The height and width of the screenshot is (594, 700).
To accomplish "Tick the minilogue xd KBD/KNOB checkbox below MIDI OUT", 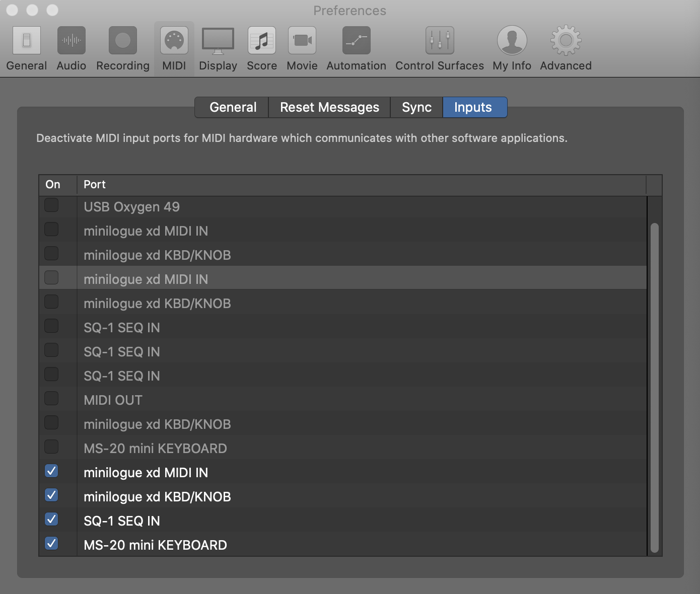I will point(51,423).
